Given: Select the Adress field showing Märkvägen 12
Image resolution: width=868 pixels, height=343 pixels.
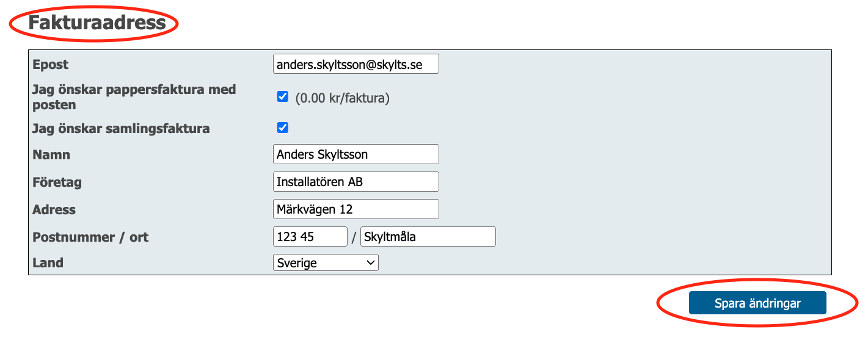Looking at the screenshot, I should coord(356,209).
